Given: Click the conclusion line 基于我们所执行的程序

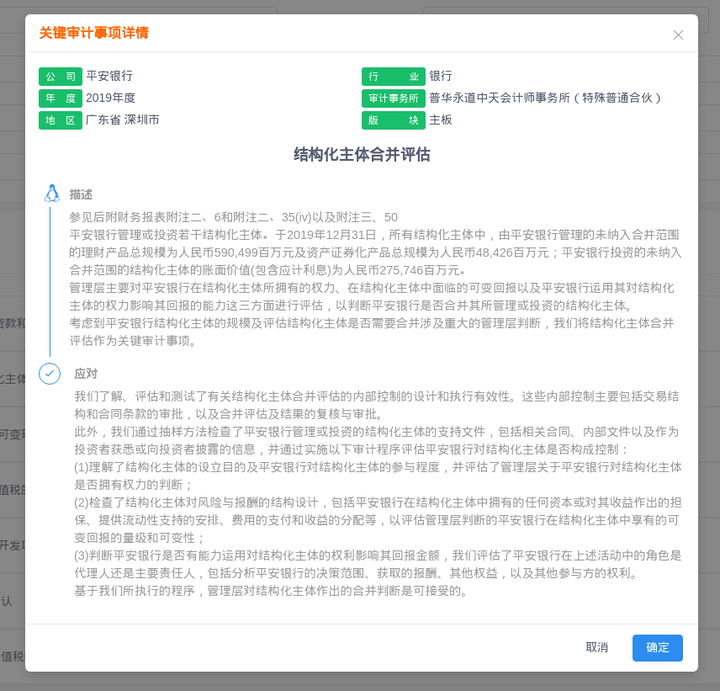Looking at the screenshot, I should point(271,591).
